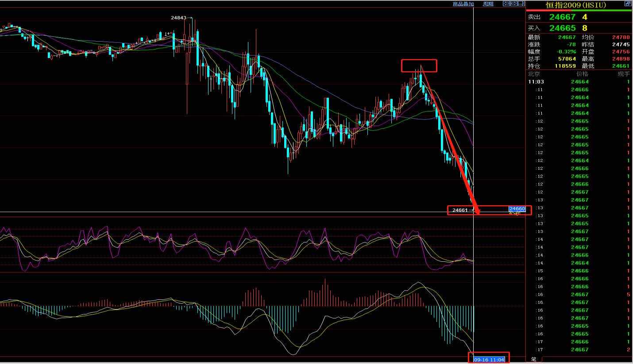Click the 24661 low price marker
Viewport: 633px width, 364px height.
pos(460,210)
